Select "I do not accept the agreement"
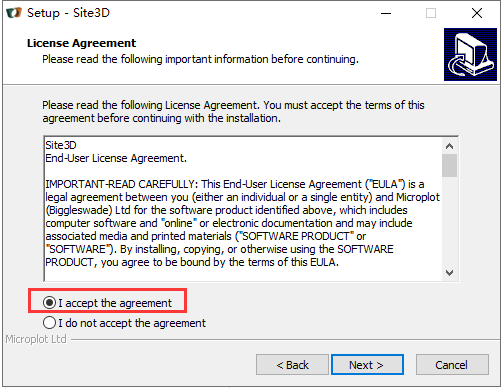 [x=49, y=323]
